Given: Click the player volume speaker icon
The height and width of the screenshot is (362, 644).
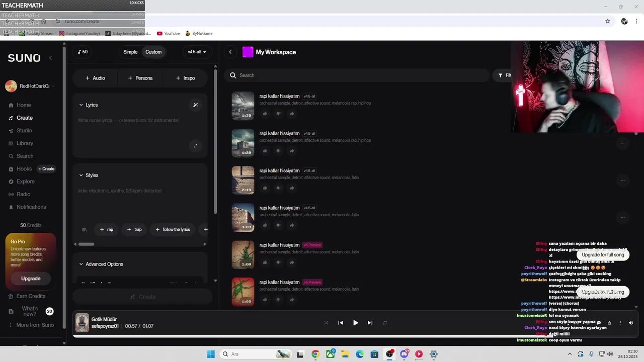Looking at the screenshot, I should tap(631, 323).
